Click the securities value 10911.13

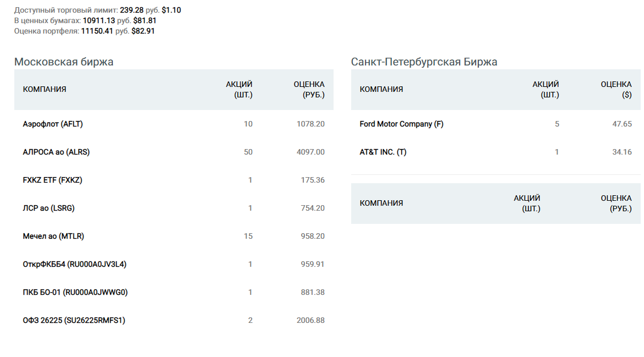99,21
